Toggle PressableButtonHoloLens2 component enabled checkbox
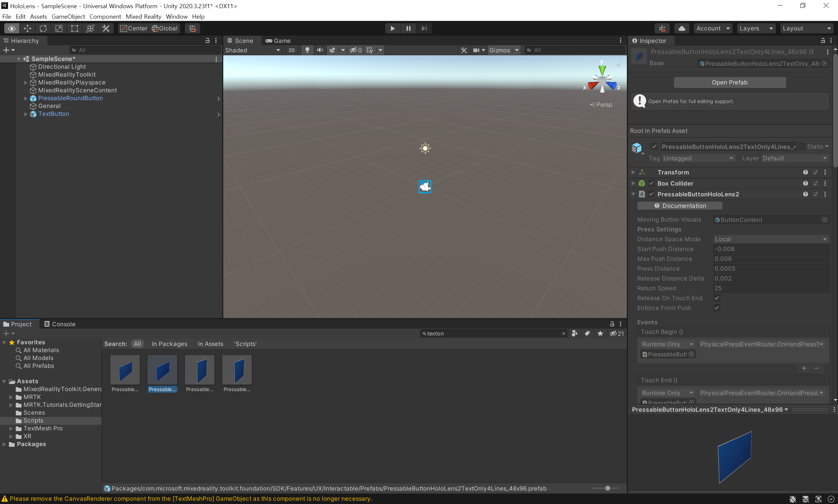 pos(651,194)
